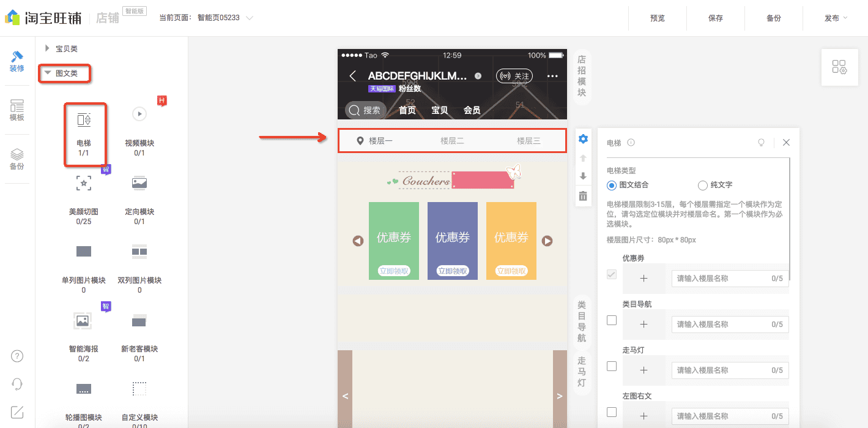Click the 预览 preview button

click(657, 18)
